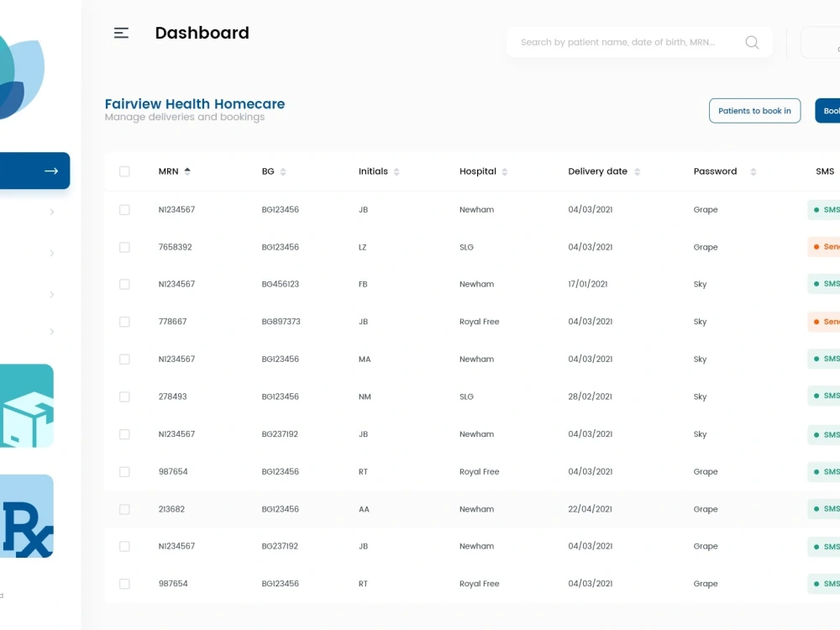Image resolution: width=840 pixels, height=630 pixels.
Task: Click BG value BG456123
Action: tap(281, 284)
